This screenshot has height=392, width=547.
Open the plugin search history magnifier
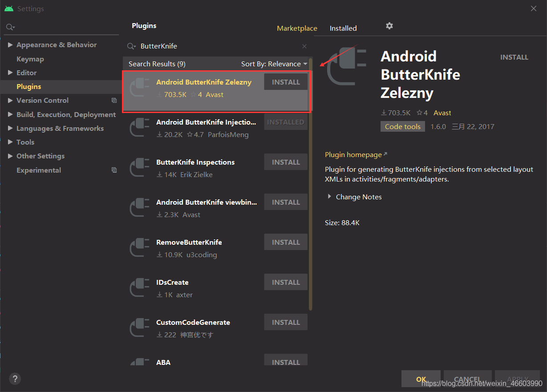pyautogui.click(x=131, y=46)
